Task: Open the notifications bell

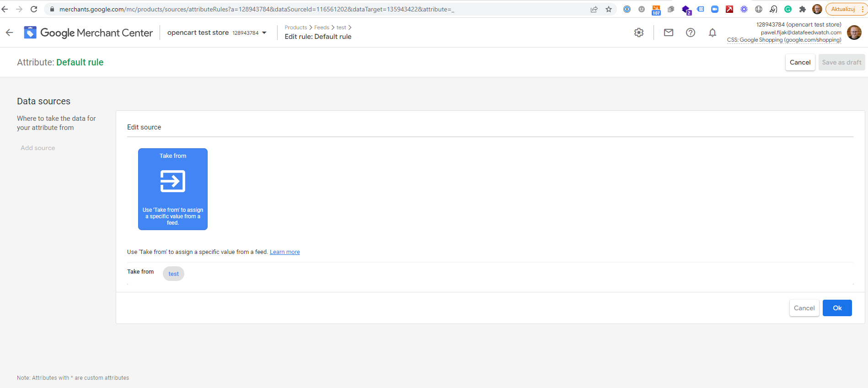Action: pos(713,32)
